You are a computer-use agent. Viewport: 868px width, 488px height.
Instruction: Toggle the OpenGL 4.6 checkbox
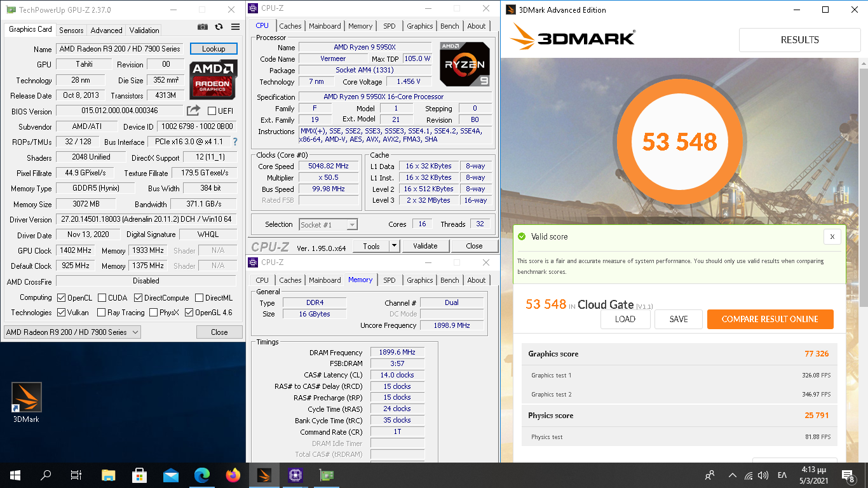click(x=189, y=312)
